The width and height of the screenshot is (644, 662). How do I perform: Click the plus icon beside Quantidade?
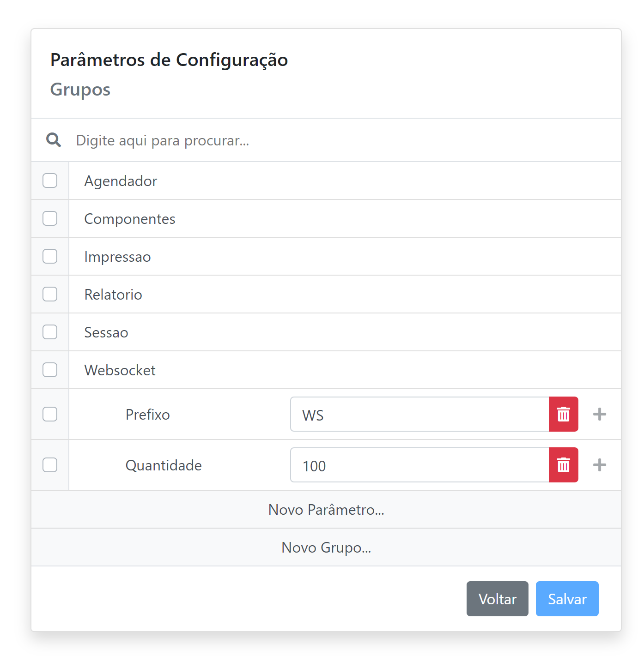point(599,465)
